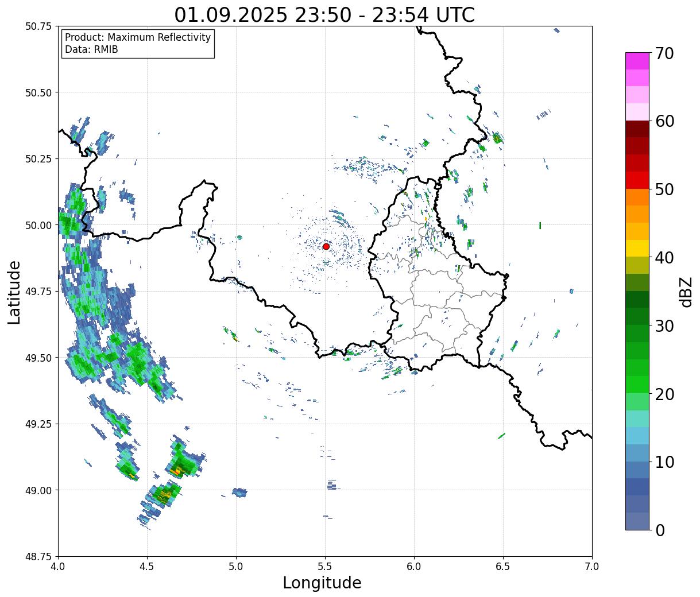Click the orange colorbar segment below 50
The image size is (700, 597).
[637, 197]
